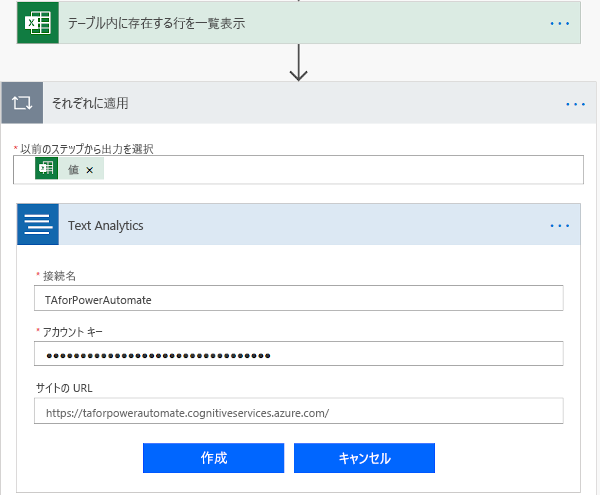Click the 接続名 input containing TAforPowerAutomate
Screen dimensions: 600x495
tap(298, 298)
